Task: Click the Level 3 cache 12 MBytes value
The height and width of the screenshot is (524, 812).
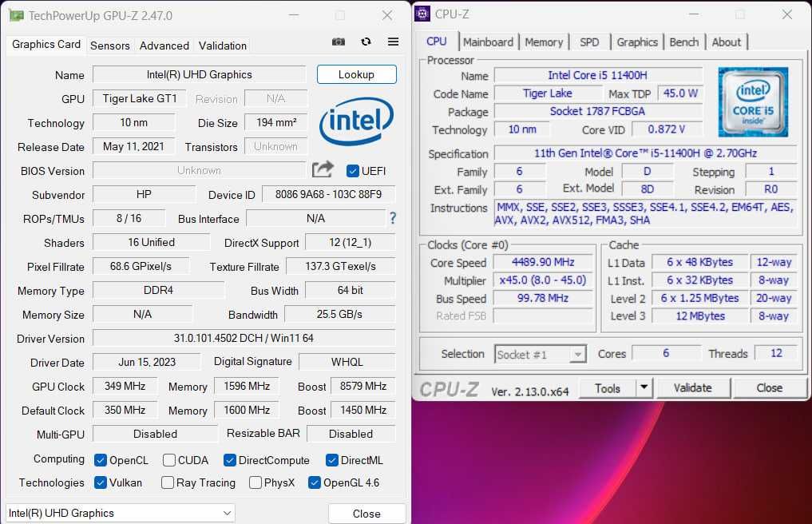Action: coord(700,316)
